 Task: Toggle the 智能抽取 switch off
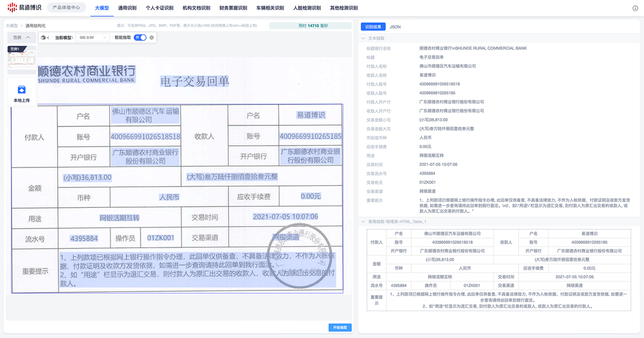pyautogui.click(x=140, y=38)
